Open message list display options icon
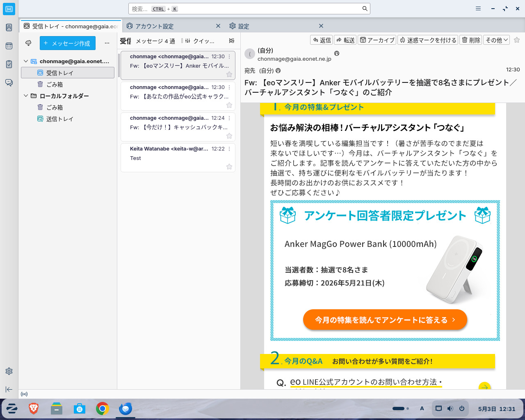Screen dimensions: 525x420 click(232, 41)
